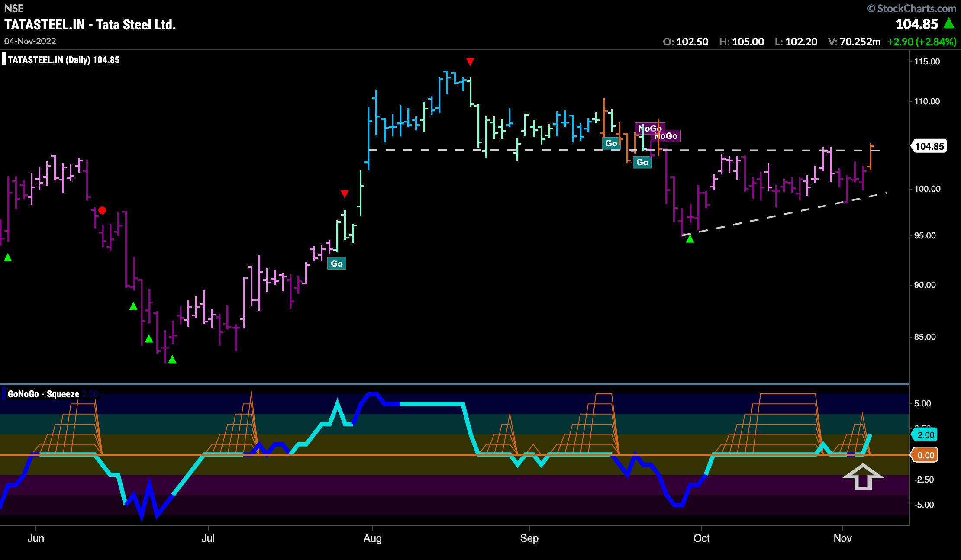Click the 85.00 price axis label

(925, 337)
